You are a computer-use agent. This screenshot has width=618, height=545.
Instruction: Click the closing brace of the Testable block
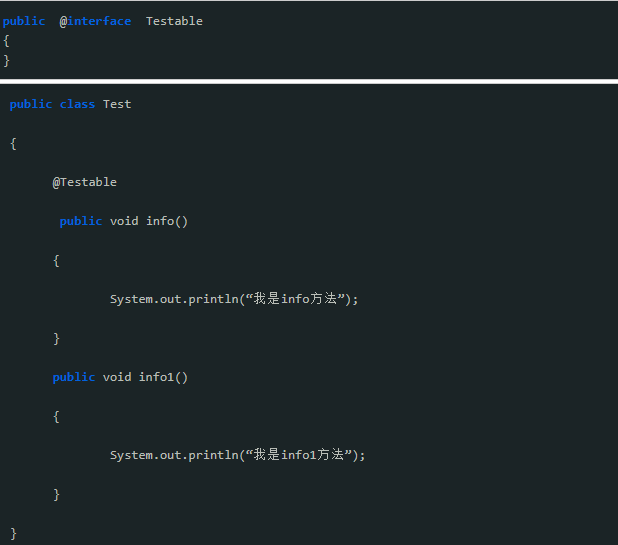pyautogui.click(x=6, y=60)
